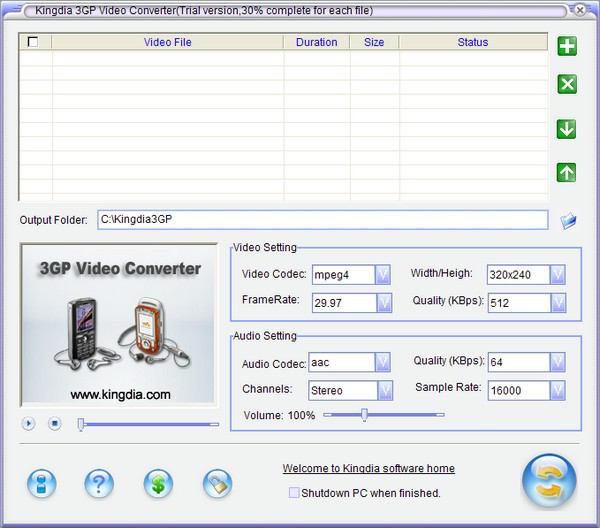The image size is (600, 528).
Task: Expand the FrameRate dropdown
Action: pyautogui.click(x=384, y=303)
